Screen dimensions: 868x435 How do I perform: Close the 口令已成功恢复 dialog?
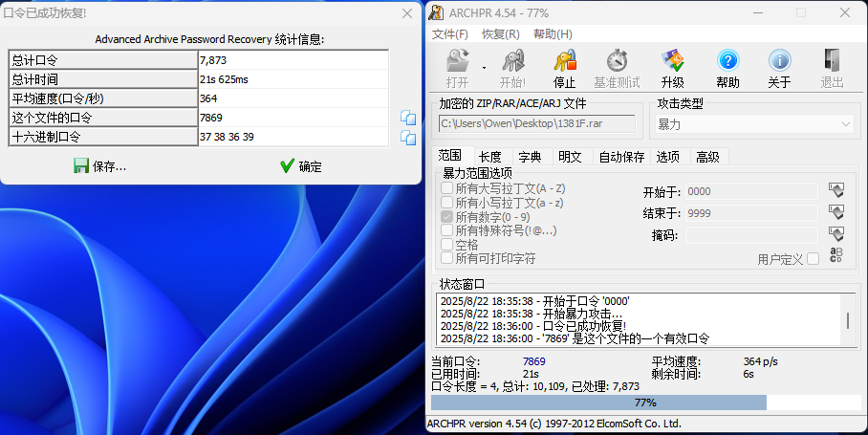click(407, 13)
